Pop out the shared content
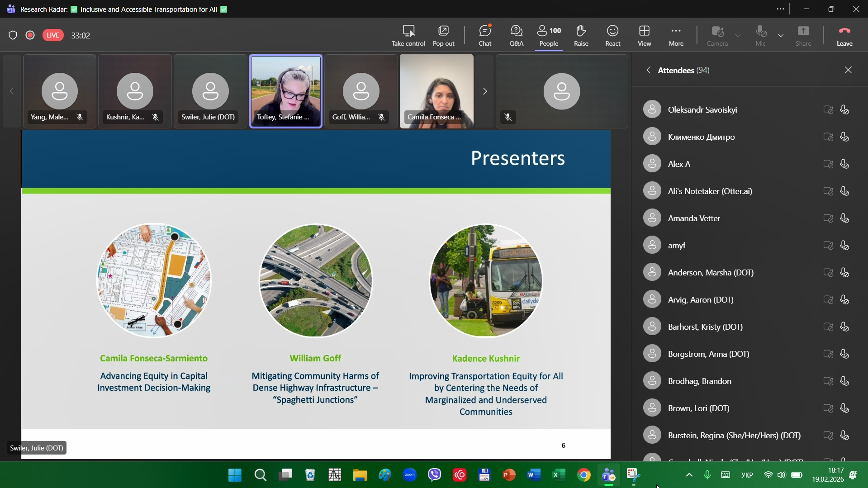 click(443, 35)
